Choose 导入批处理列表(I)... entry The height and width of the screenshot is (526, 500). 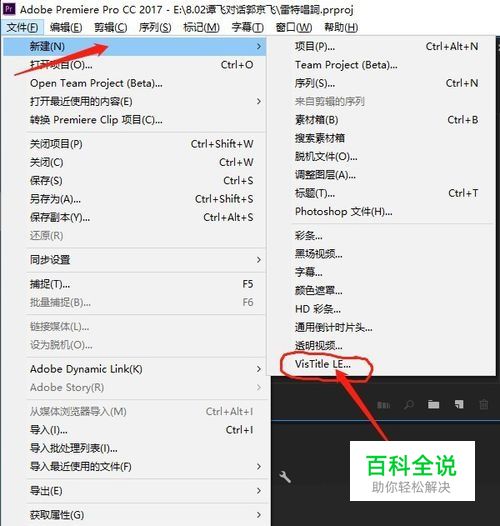[134, 448]
